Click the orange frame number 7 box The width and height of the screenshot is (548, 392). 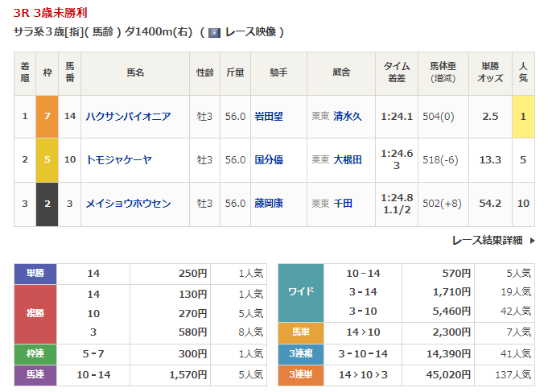pyautogui.click(x=47, y=116)
